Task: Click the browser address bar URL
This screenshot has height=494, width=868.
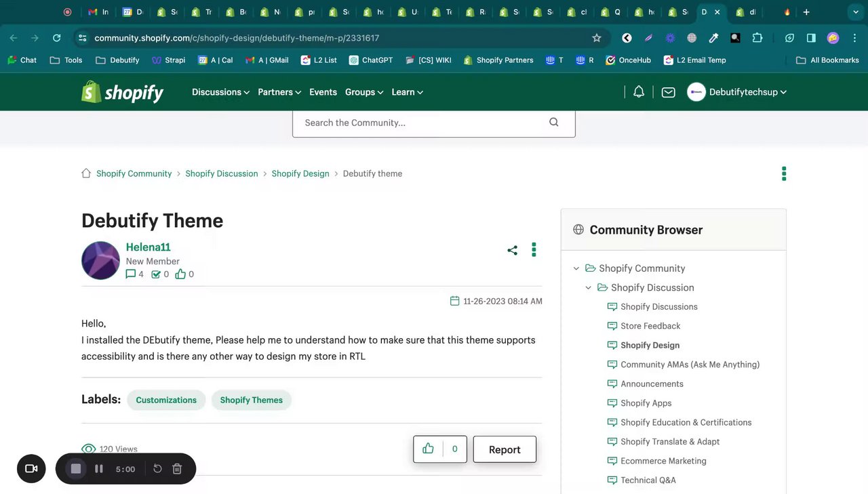Action: click(237, 38)
